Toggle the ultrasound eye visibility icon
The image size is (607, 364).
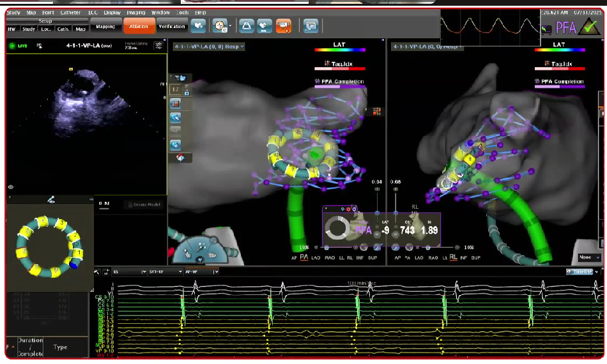point(11,187)
